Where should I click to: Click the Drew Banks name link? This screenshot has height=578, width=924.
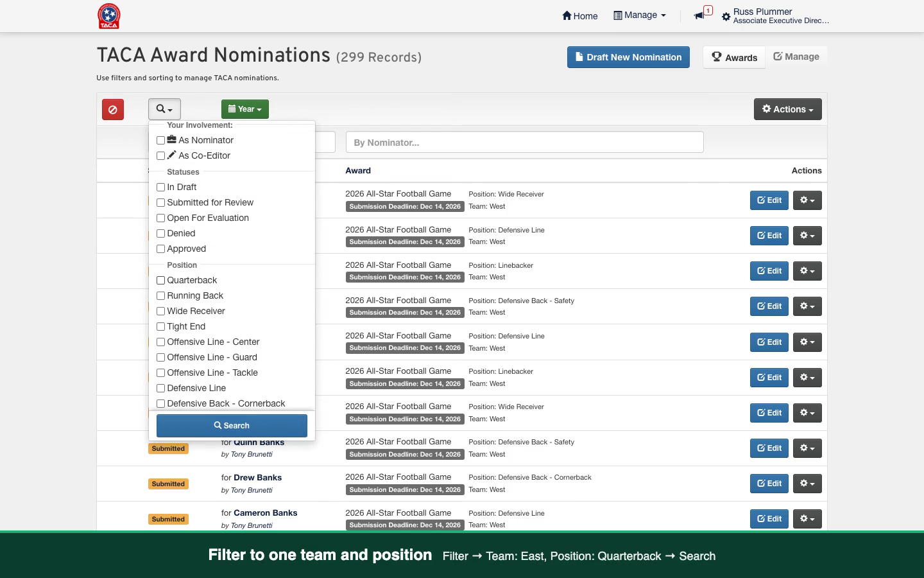[x=258, y=477]
